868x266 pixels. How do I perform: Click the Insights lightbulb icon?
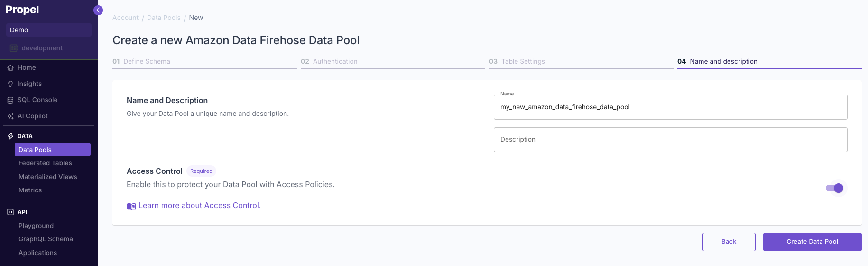click(10, 84)
